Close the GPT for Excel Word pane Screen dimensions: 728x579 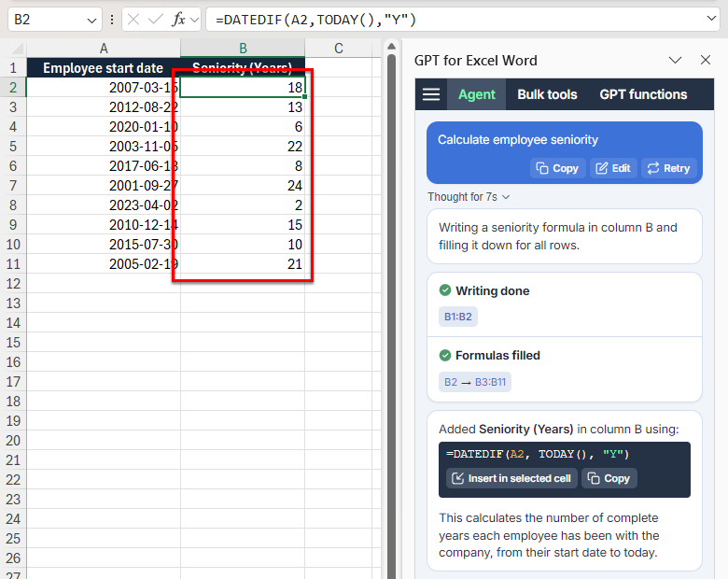(706, 60)
